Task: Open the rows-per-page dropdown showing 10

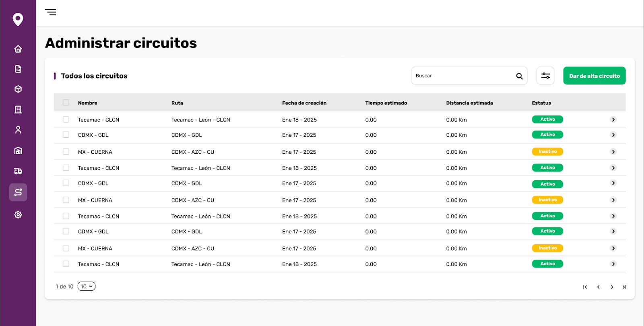Action: (87, 287)
